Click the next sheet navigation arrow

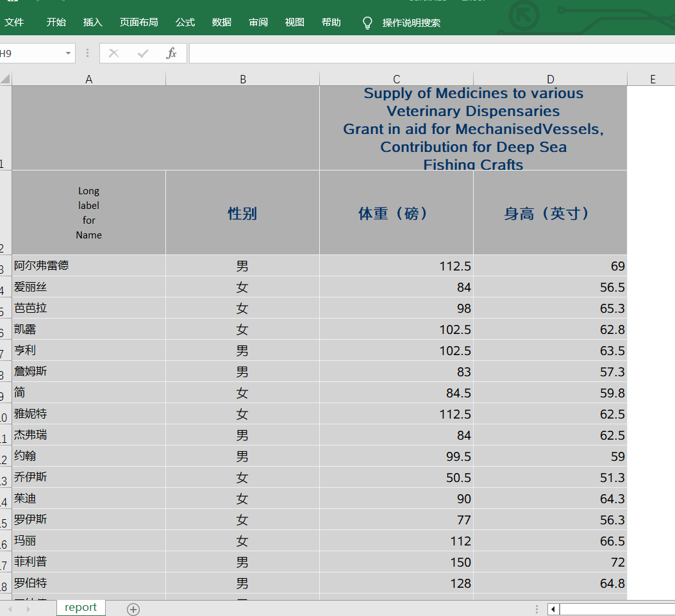click(28, 609)
